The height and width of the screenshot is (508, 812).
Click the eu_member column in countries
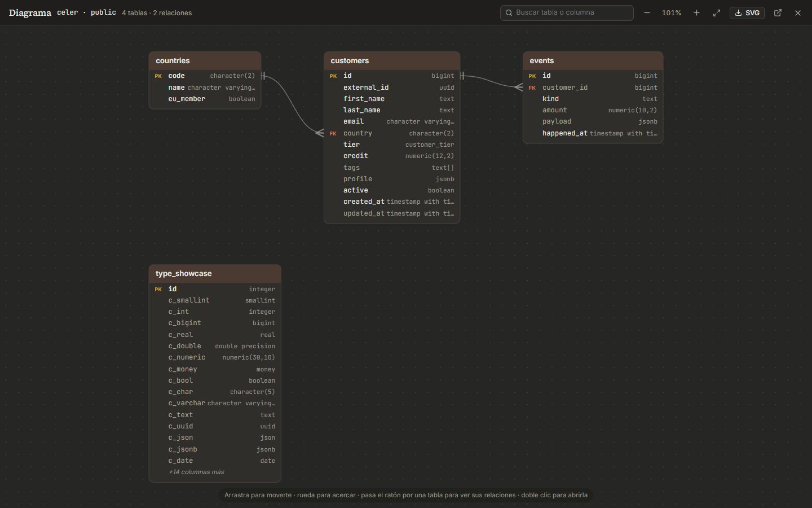click(x=205, y=99)
